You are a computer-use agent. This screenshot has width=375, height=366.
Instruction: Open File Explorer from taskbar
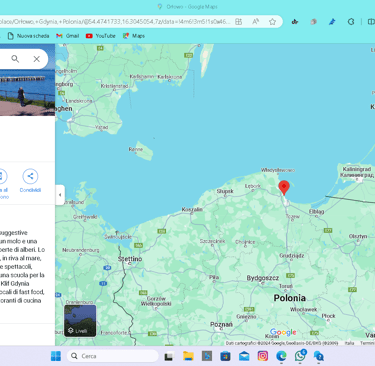coord(188,356)
